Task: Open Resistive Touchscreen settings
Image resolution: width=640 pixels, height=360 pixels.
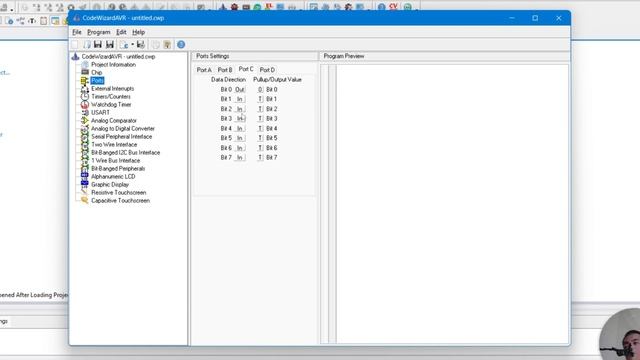Action: point(118,193)
